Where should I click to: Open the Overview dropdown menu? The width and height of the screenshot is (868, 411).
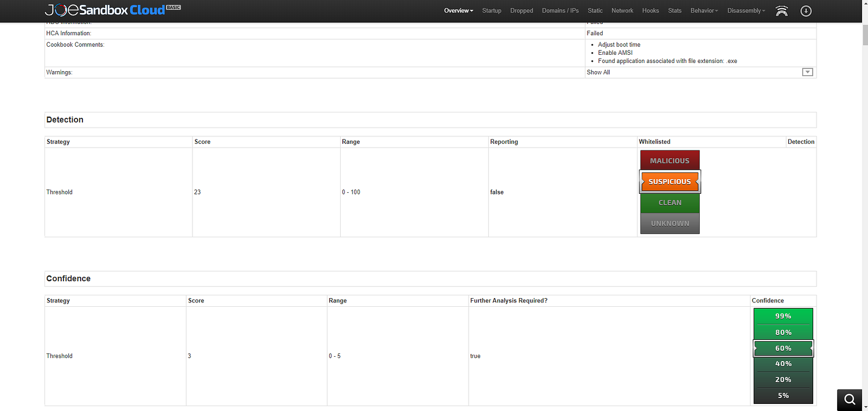tap(458, 11)
